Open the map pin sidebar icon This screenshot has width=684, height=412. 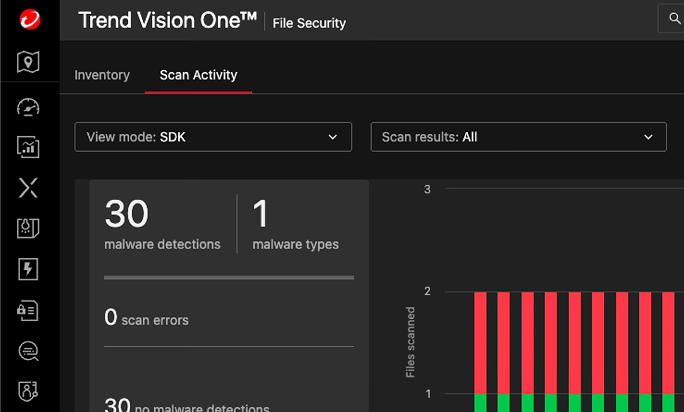[29, 63]
